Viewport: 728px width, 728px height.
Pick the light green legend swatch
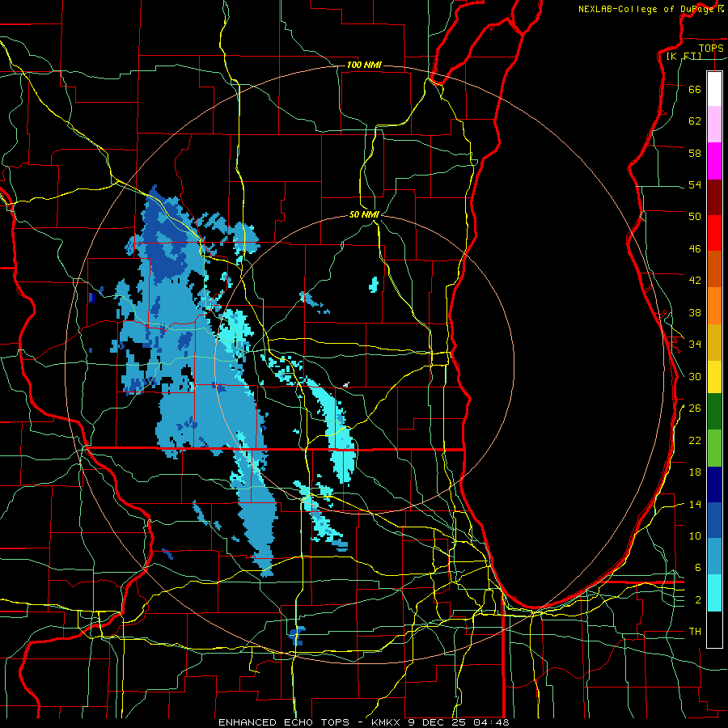[714, 448]
